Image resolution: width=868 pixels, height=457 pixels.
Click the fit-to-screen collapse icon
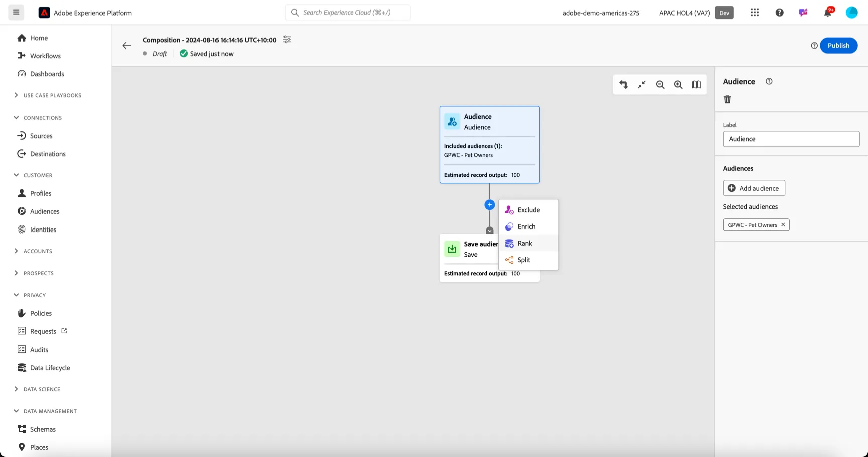(641, 85)
